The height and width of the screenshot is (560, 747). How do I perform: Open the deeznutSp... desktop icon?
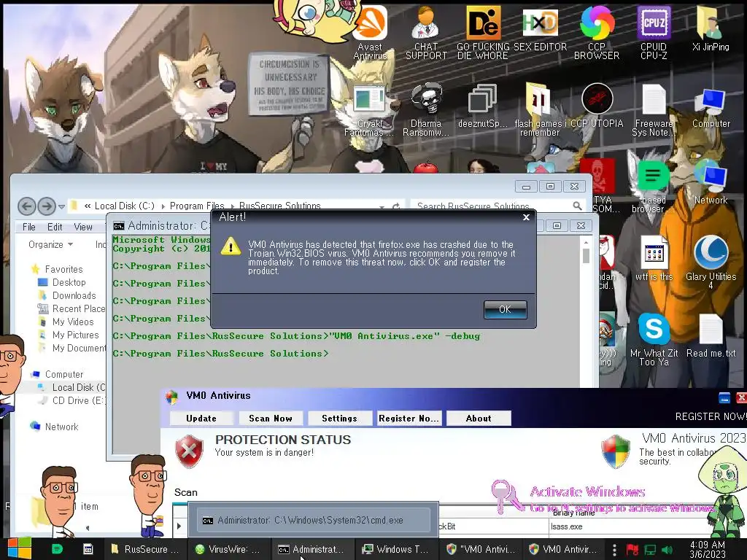483,106
